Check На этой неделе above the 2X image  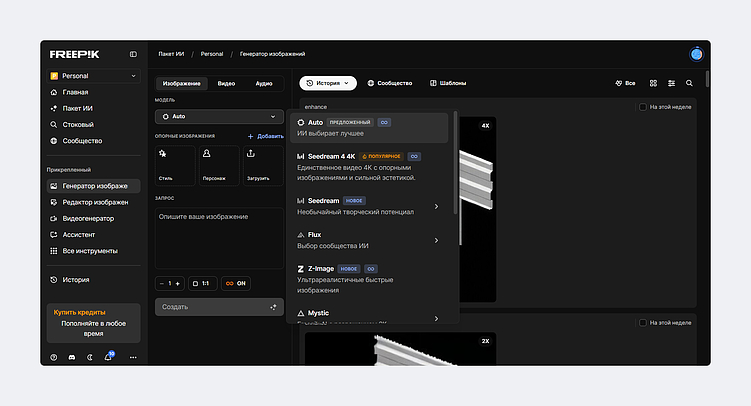click(x=643, y=323)
